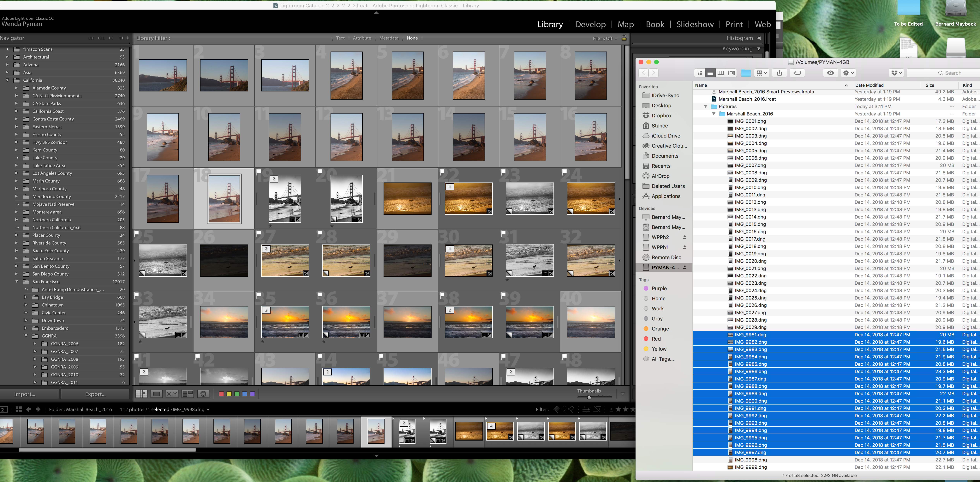The width and height of the screenshot is (980, 482).
Task: Open Compare view (X|Y) icon
Action: [172, 394]
